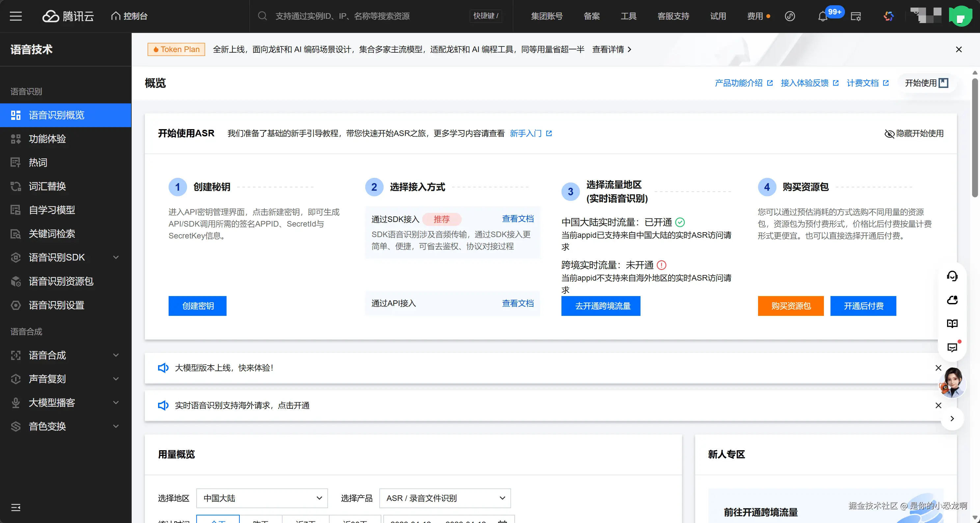Screen dimensions: 980x523
Task: Click the orange 购买资源包 button
Action: (791, 306)
